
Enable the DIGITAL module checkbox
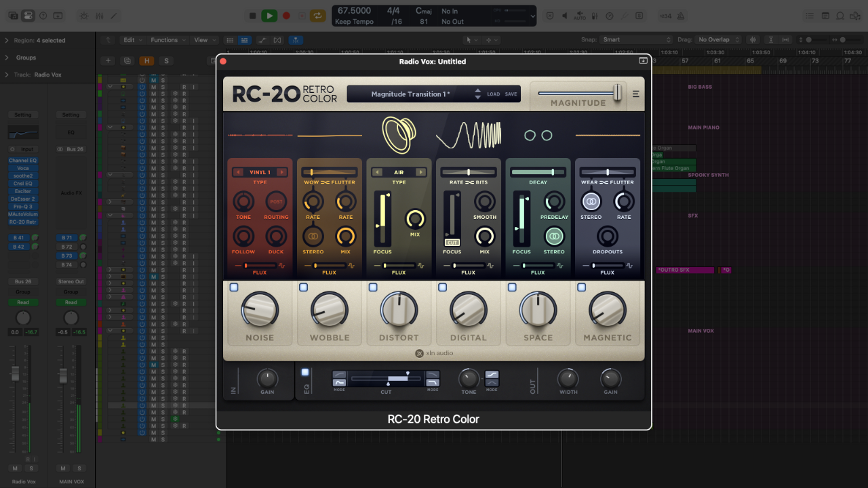[442, 287]
